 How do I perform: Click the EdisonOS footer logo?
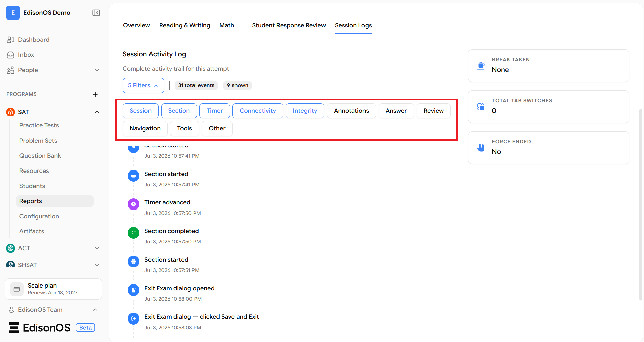40,328
